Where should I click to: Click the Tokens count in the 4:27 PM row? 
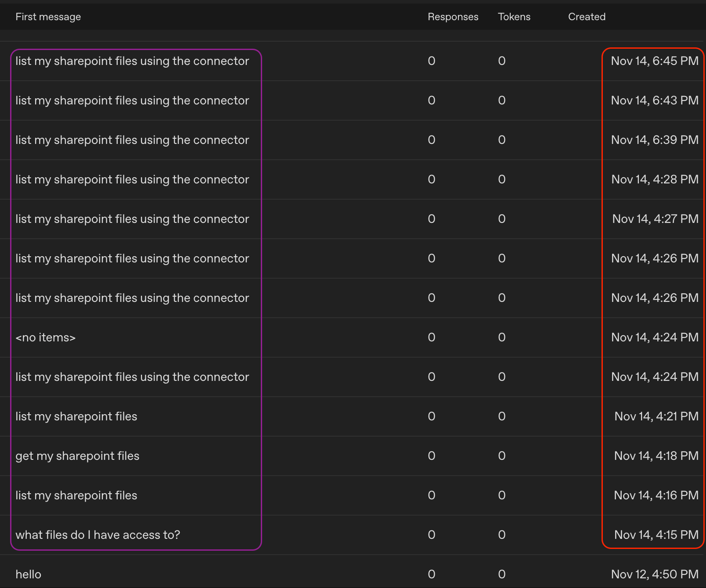(502, 219)
